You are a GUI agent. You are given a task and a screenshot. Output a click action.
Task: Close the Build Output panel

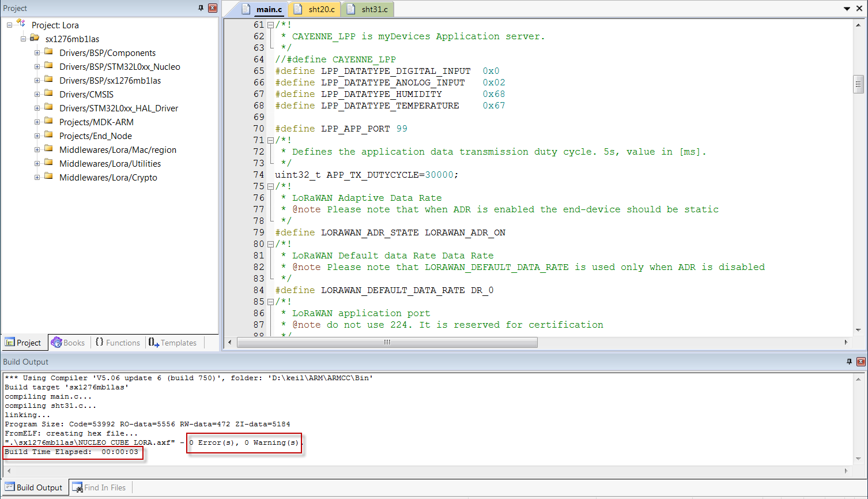[861, 362]
